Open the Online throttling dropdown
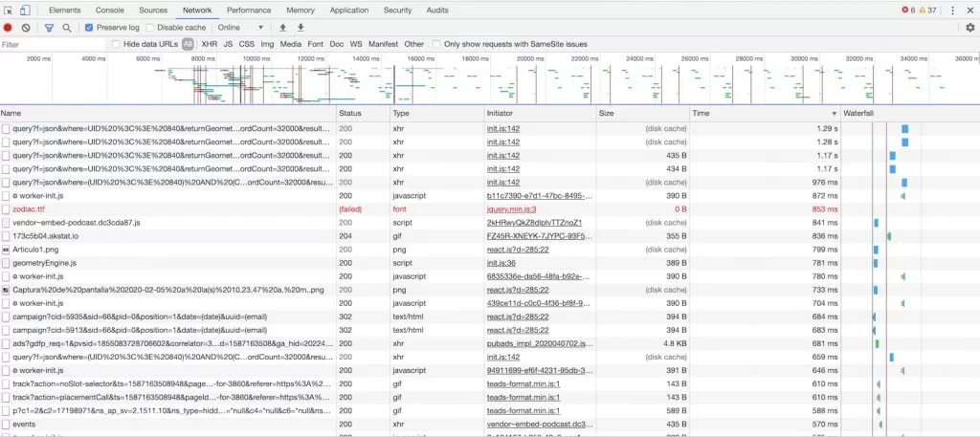 coord(240,28)
